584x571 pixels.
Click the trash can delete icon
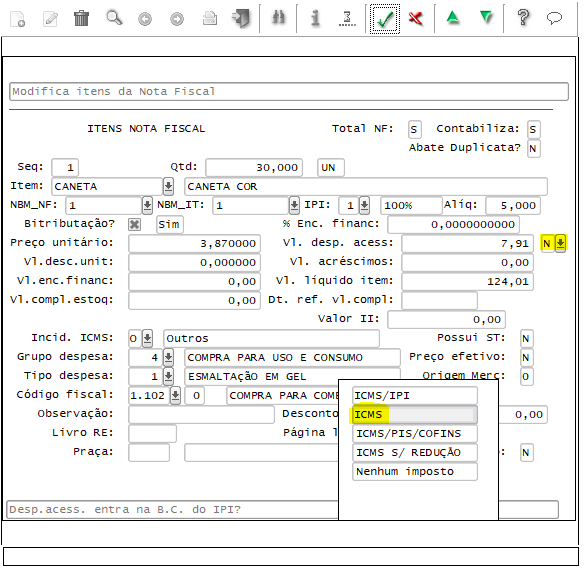tap(81, 18)
